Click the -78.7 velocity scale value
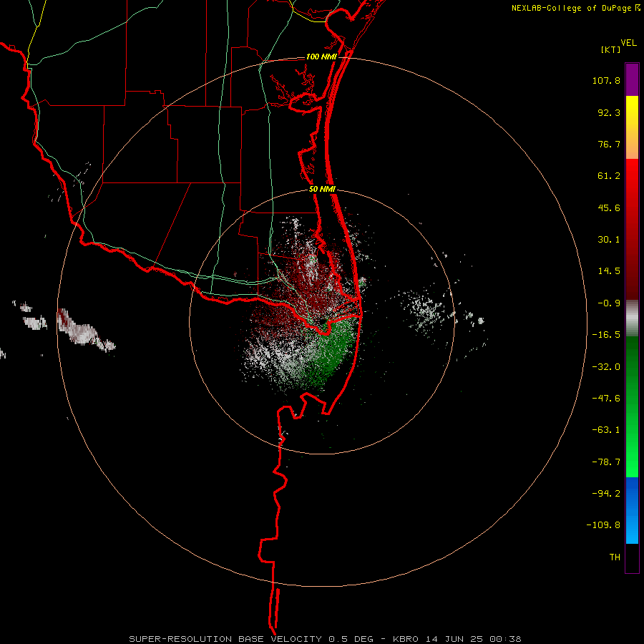Viewport: 644px width, 644px height. 606,462
